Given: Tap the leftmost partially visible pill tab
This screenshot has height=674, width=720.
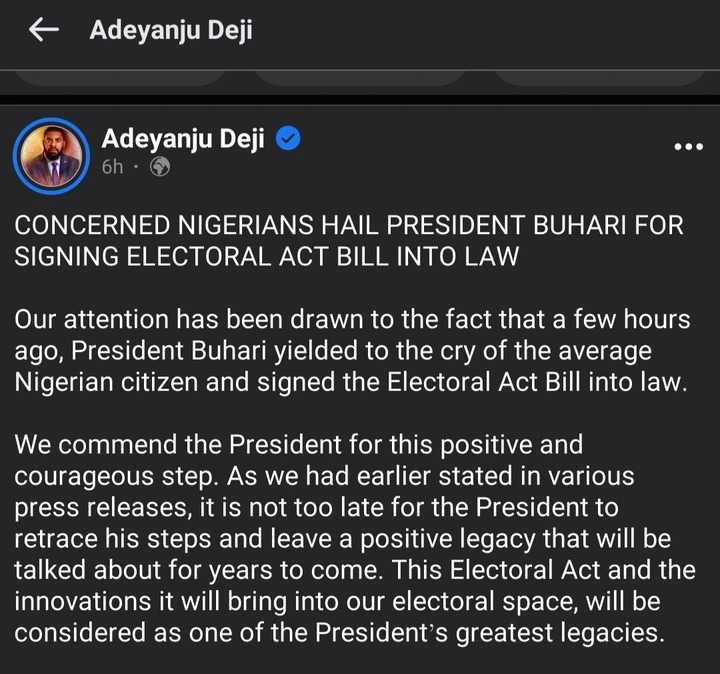Looking at the screenshot, I should [x=118, y=74].
